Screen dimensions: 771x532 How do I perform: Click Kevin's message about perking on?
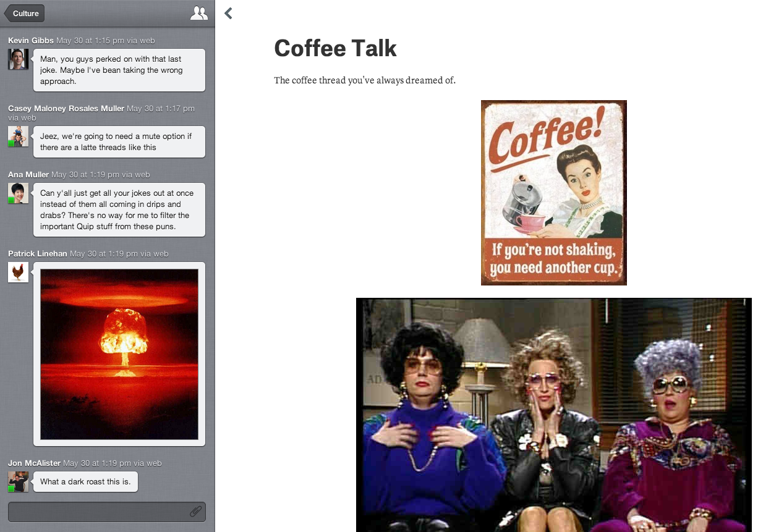coord(119,70)
